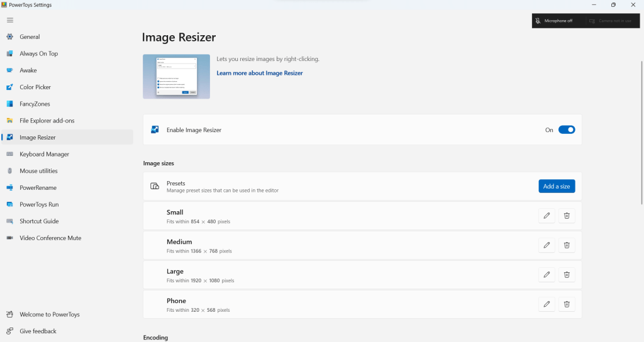Click the PowerRename icon
Image resolution: width=644 pixels, height=342 pixels.
point(10,187)
